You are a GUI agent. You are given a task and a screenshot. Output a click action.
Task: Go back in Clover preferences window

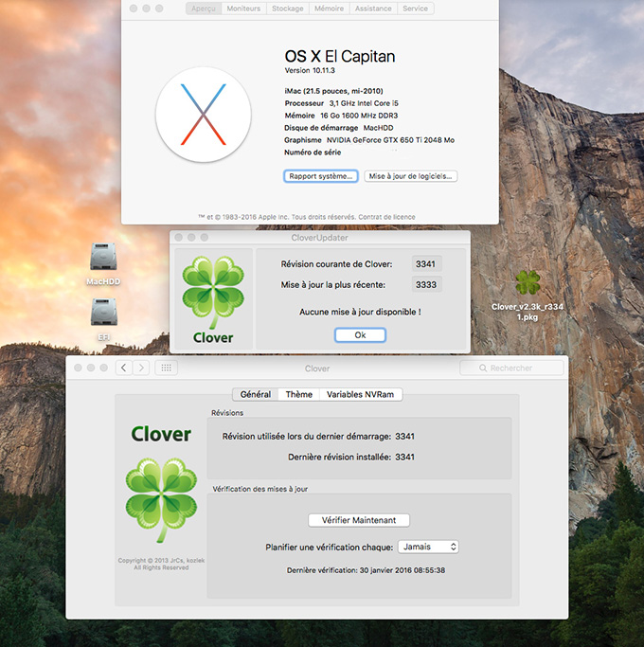tap(124, 368)
